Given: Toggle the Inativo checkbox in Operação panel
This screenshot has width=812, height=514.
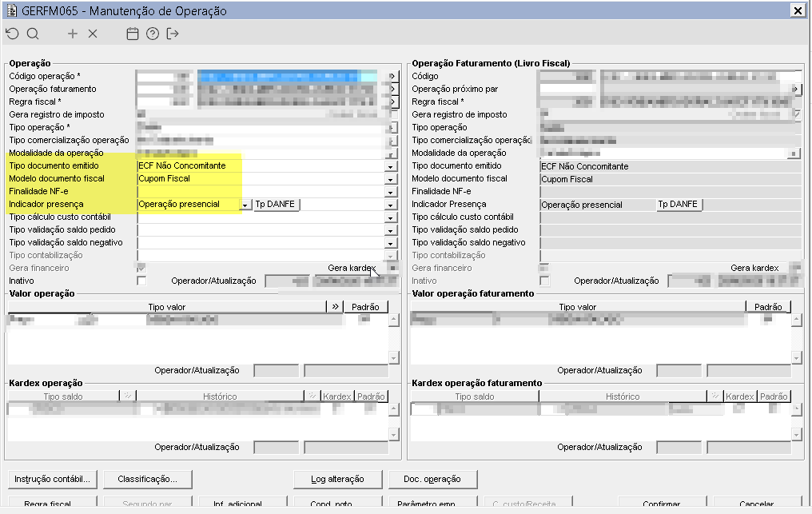Looking at the screenshot, I should pyautogui.click(x=141, y=281).
